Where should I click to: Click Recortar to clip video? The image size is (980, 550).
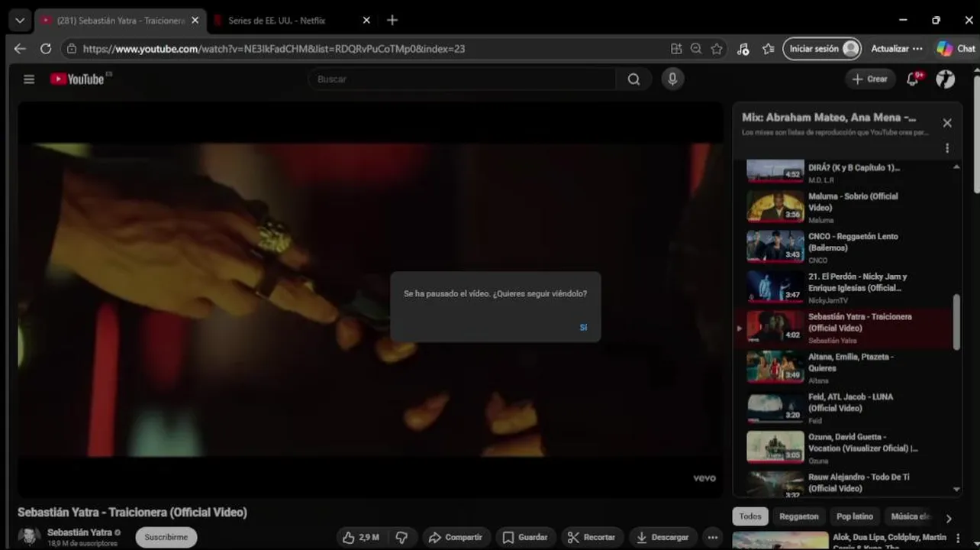point(592,537)
